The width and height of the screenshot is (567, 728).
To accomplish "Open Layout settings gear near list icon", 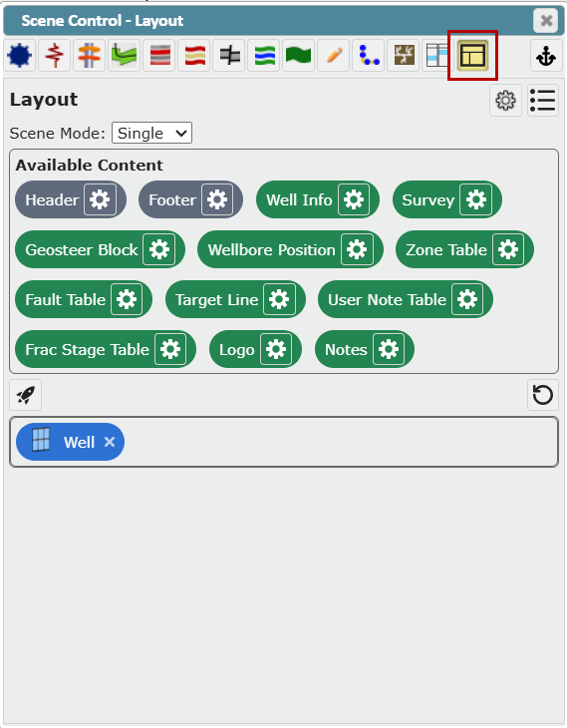I will pyautogui.click(x=505, y=101).
